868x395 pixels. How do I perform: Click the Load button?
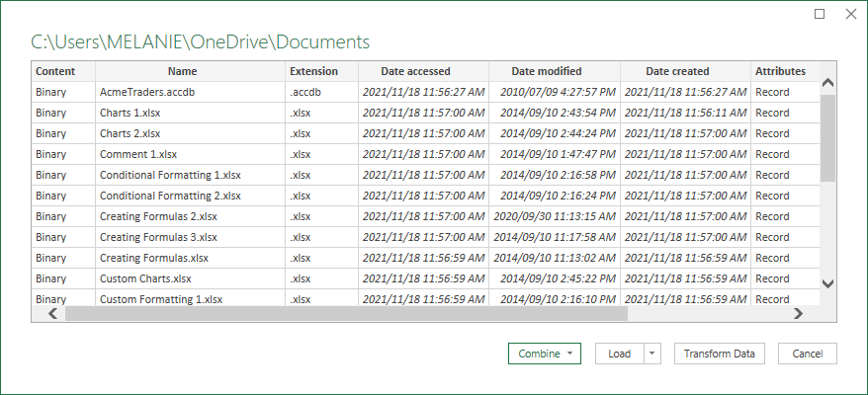tap(619, 354)
